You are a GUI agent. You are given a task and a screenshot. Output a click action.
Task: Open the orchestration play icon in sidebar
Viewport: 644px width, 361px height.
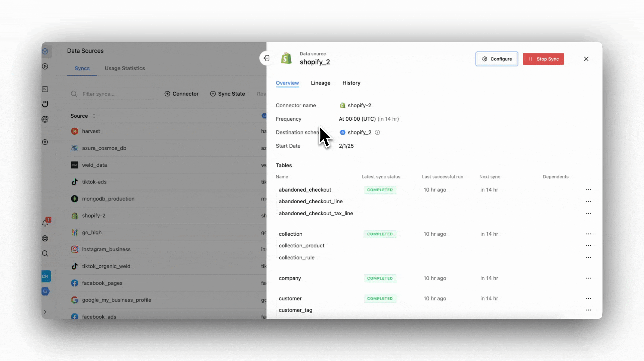click(x=45, y=67)
